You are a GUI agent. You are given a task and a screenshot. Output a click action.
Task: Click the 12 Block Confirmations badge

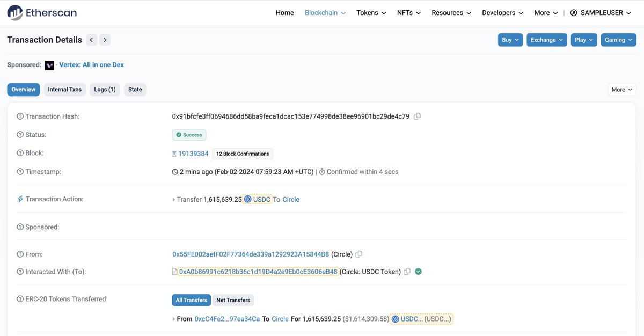243,154
